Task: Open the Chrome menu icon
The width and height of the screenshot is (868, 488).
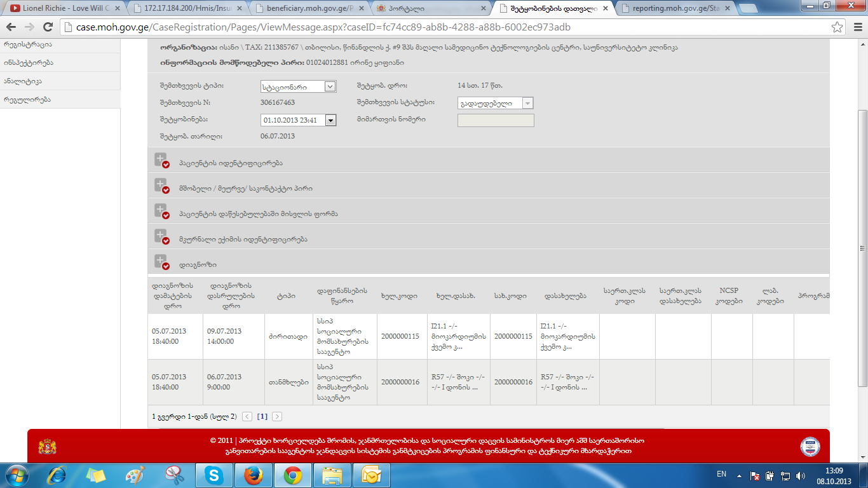Action: pyautogui.click(x=855, y=27)
